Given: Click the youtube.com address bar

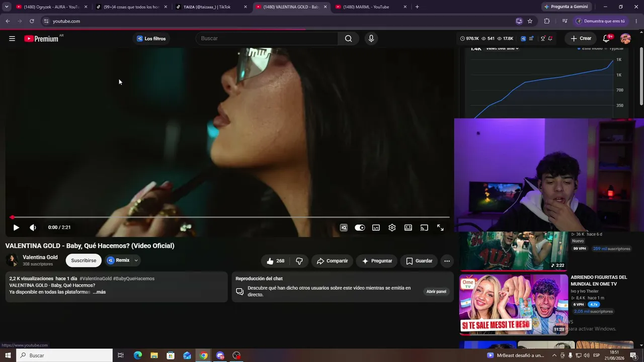Looking at the screenshot, I should 282,21.
